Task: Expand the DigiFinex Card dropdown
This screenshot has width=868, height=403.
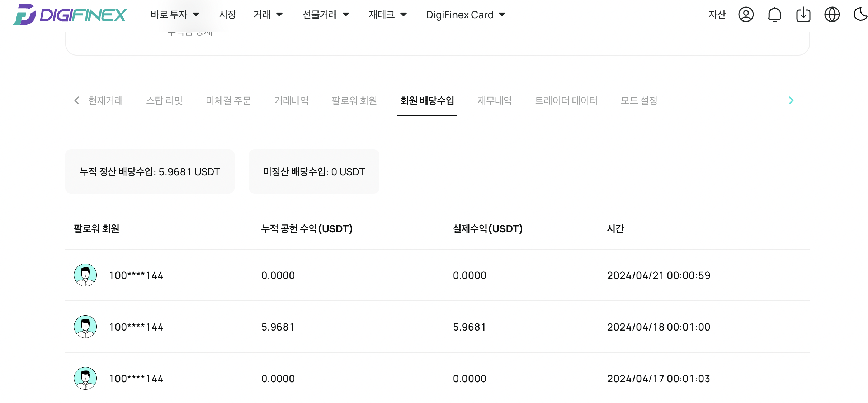Action: (x=466, y=15)
